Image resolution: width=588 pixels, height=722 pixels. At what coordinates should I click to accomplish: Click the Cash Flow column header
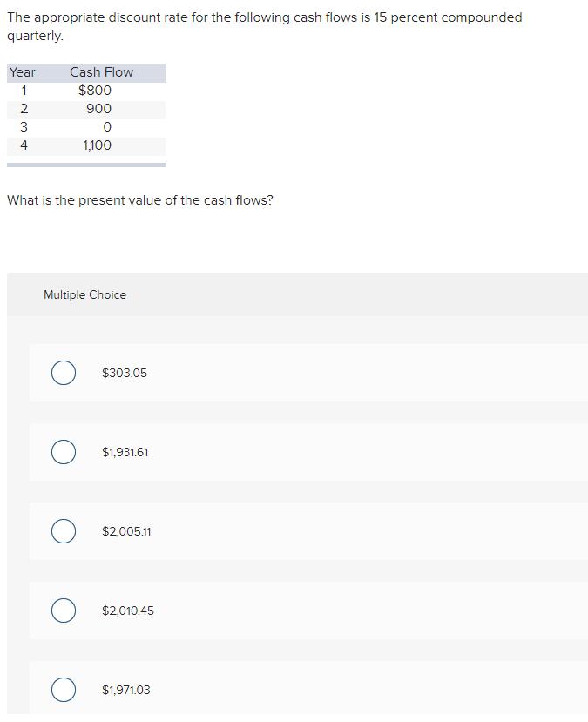[101, 72]
